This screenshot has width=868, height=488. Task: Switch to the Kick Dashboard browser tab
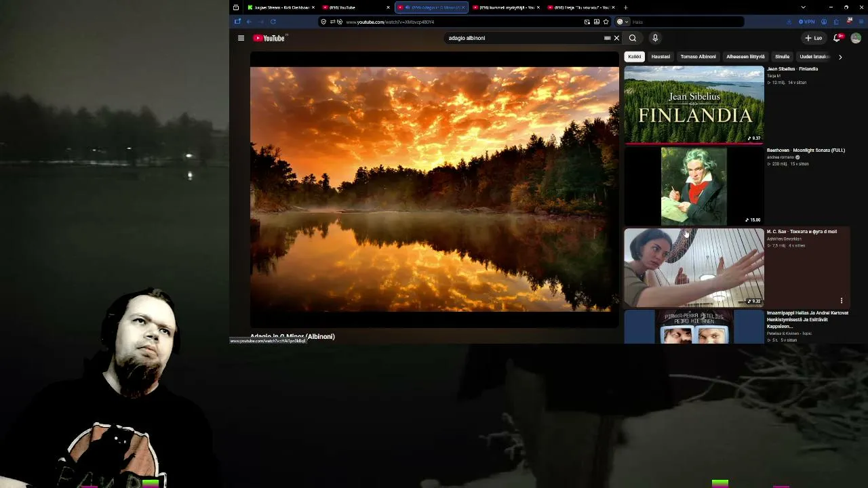(281, 7)
